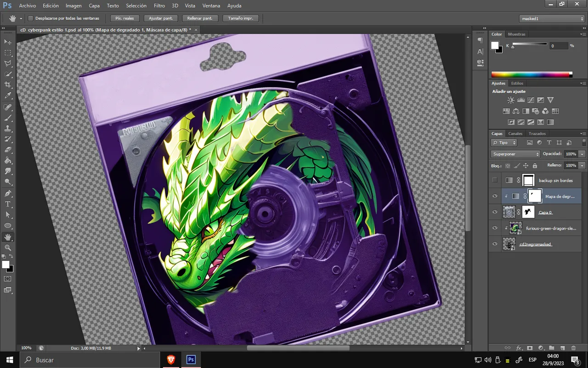The image size is (588, 368).
Task: Toggle lock transparent pixels
Action: 508,166
